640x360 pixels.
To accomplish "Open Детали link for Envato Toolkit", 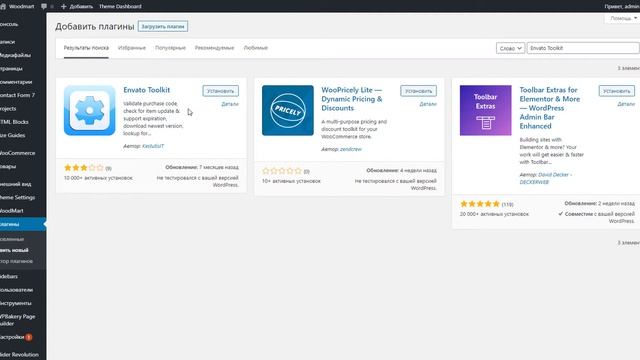I will [230, 104].
